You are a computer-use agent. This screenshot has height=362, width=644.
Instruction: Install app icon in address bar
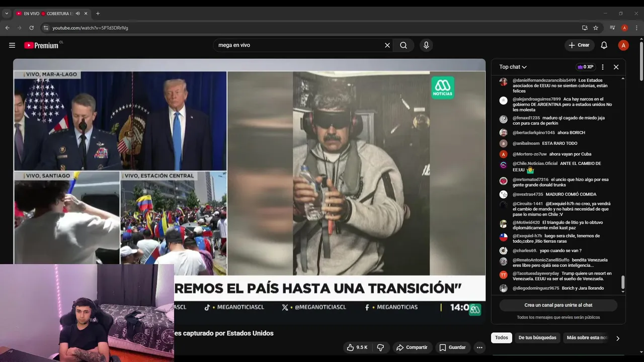coord(585,28)
